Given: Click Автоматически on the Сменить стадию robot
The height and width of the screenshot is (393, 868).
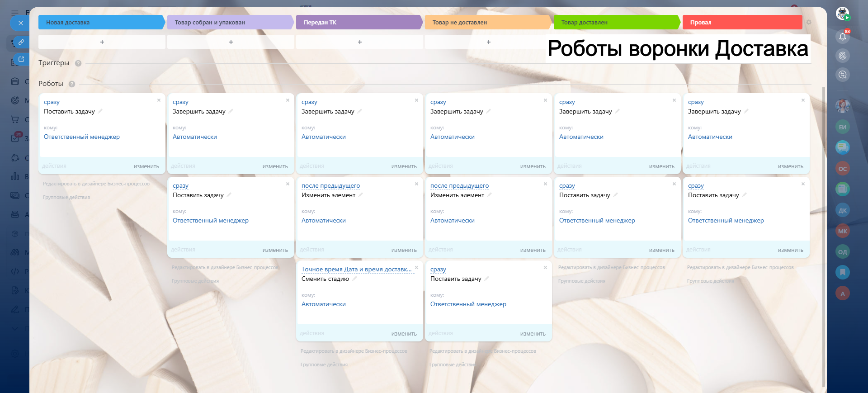Looking at the screenshot, I should click(324, 304).
